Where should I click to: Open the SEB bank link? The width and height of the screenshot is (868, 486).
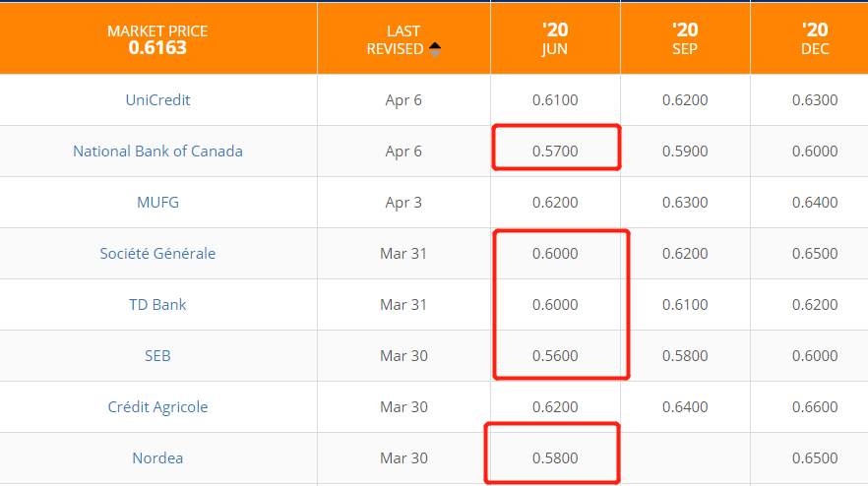pos(157,355)
